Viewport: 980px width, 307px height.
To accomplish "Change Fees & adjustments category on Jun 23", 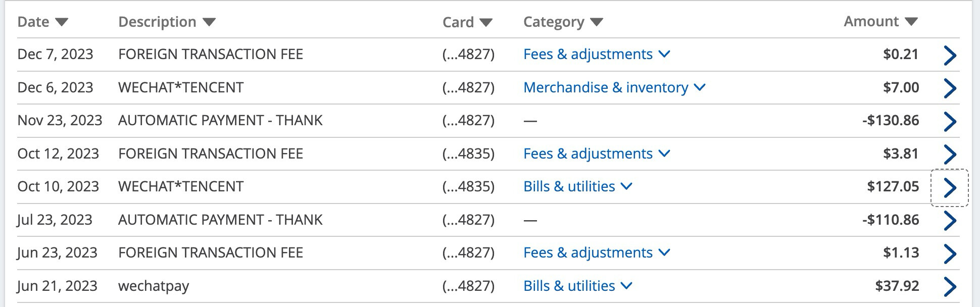I will [x=597, y=252].
